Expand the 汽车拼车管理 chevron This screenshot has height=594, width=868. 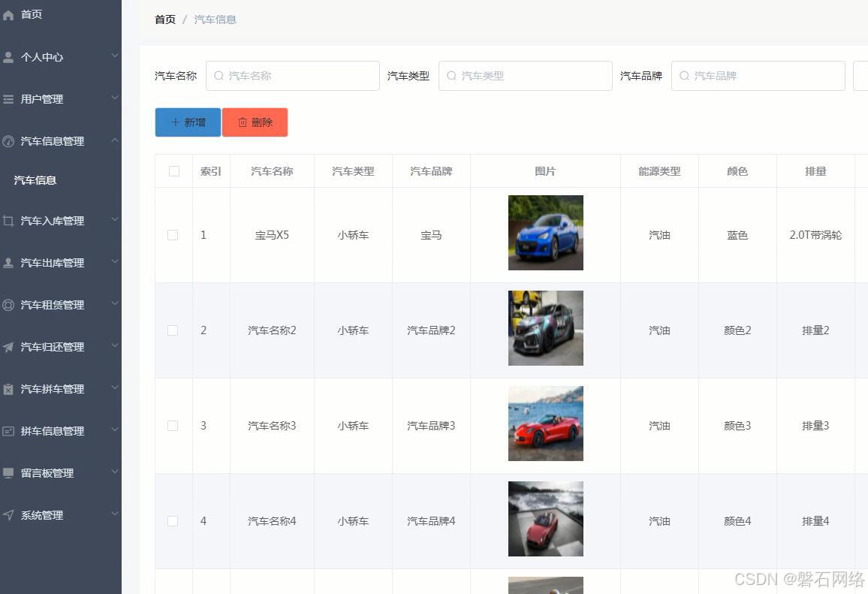(x=115, y=387)
